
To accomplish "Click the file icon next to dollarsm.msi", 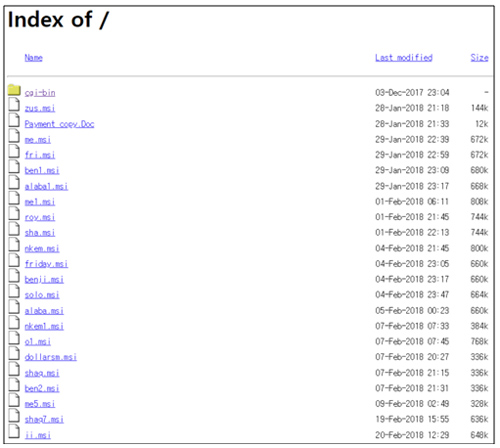I will click(14, 353).
